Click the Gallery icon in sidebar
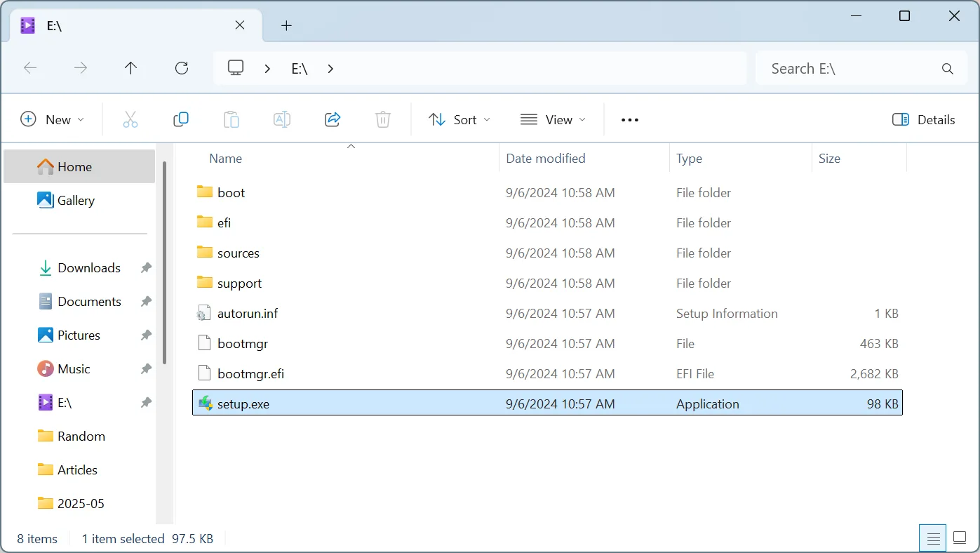 coord(46,200)
